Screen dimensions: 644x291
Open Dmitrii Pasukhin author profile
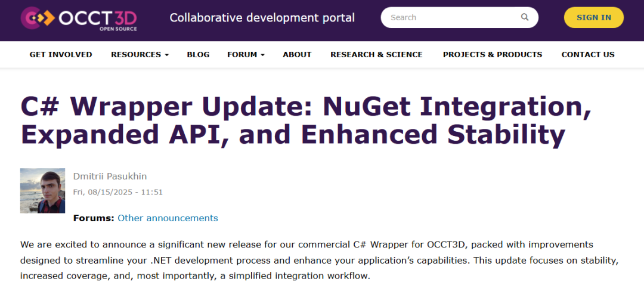click(x=110, y=177)
